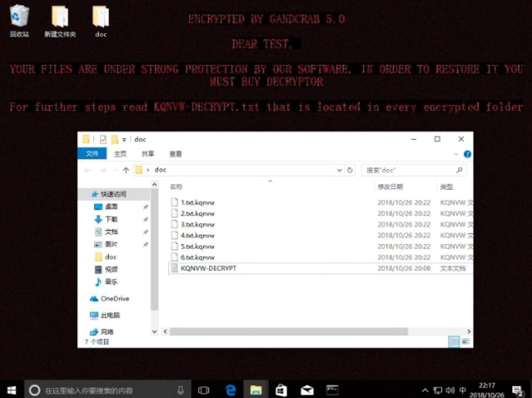Open Microsoft Store from the taskbar

click(281, 391)
